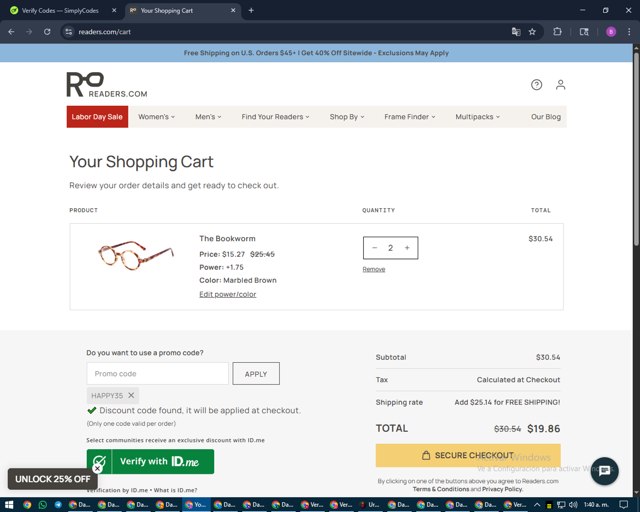Open Terms & Conditions link
Screen dimensions: 640x512
point(441,489)
